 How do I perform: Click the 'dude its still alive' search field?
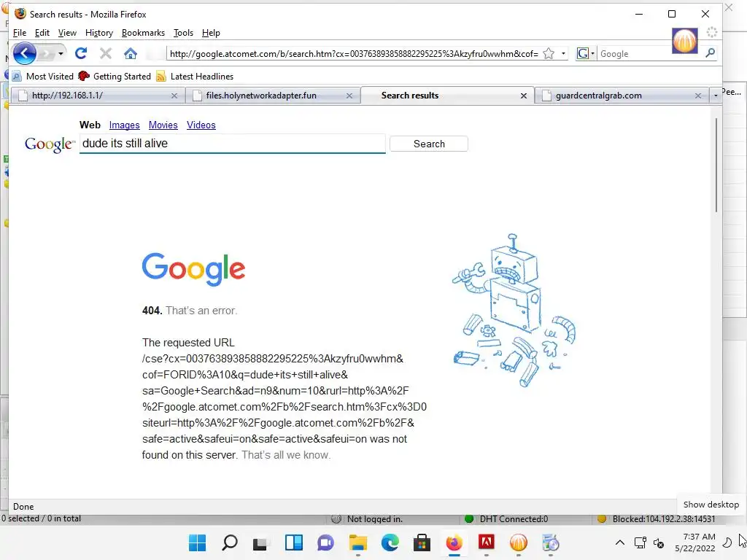click(233, 144)
